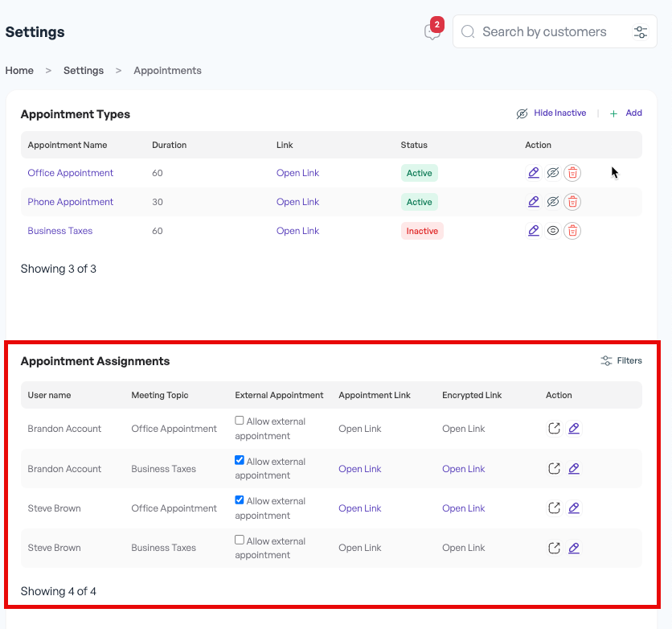Click the Status column header

pos(414,145)
